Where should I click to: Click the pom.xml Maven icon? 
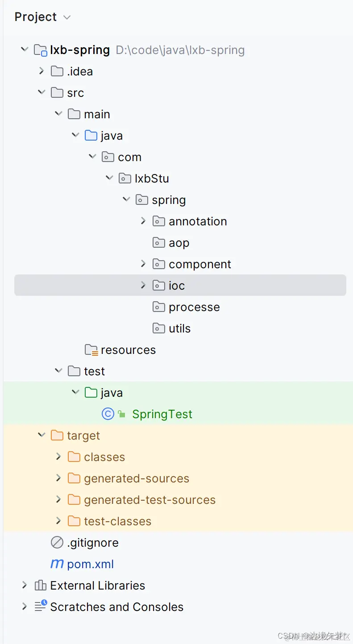click(x=57, y=564)
